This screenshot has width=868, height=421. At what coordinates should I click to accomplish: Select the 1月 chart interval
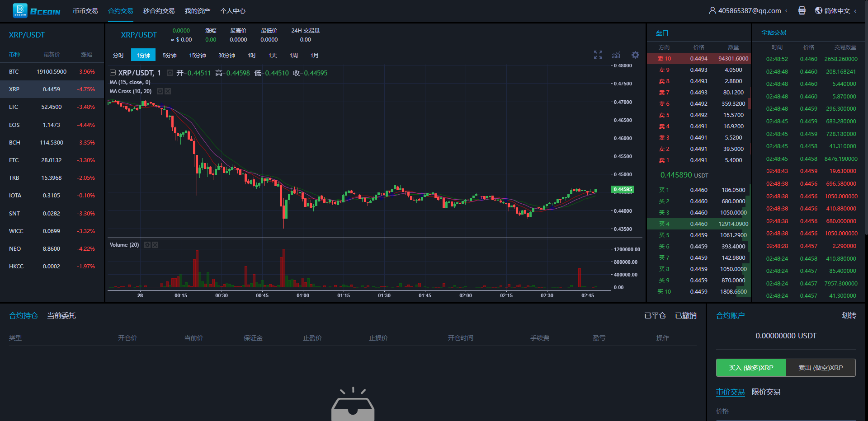315,55
